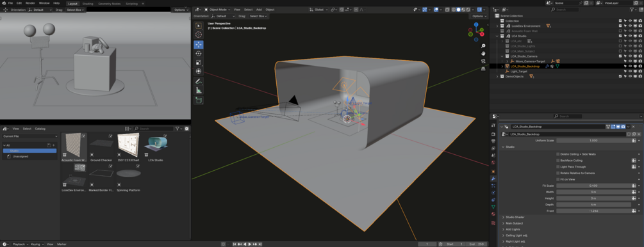Select the Measure tool icon

pos(199,90)
